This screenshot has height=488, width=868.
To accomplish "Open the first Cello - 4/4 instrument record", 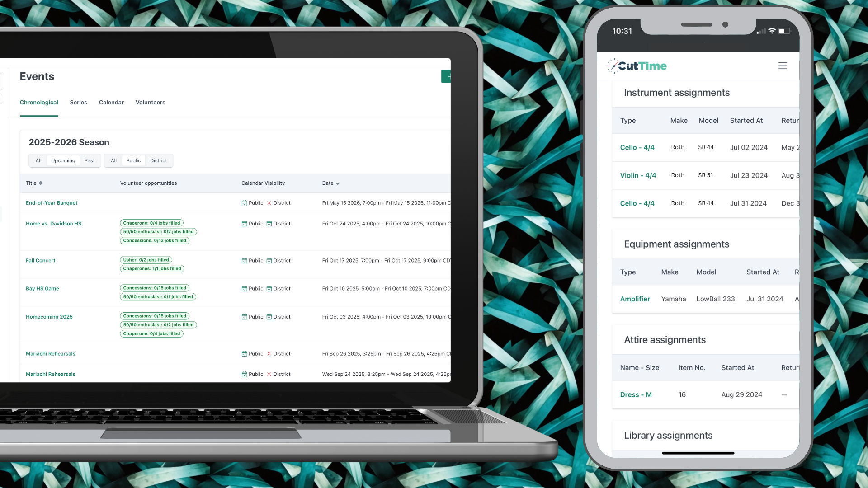I will [637, 147].
